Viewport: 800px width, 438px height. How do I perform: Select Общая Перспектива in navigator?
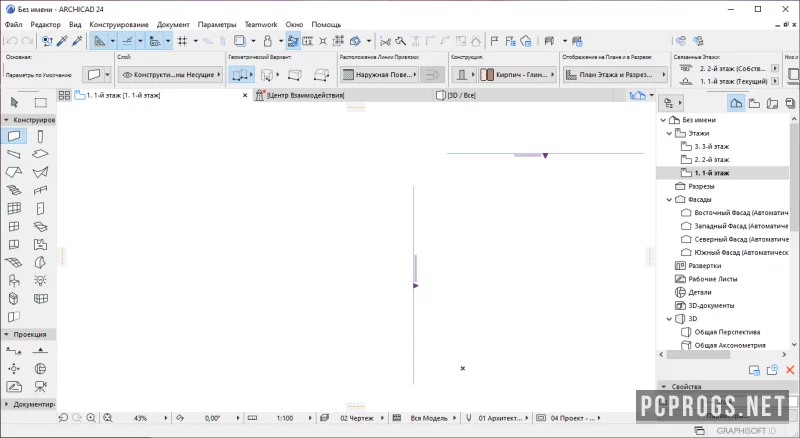point(727,332)
